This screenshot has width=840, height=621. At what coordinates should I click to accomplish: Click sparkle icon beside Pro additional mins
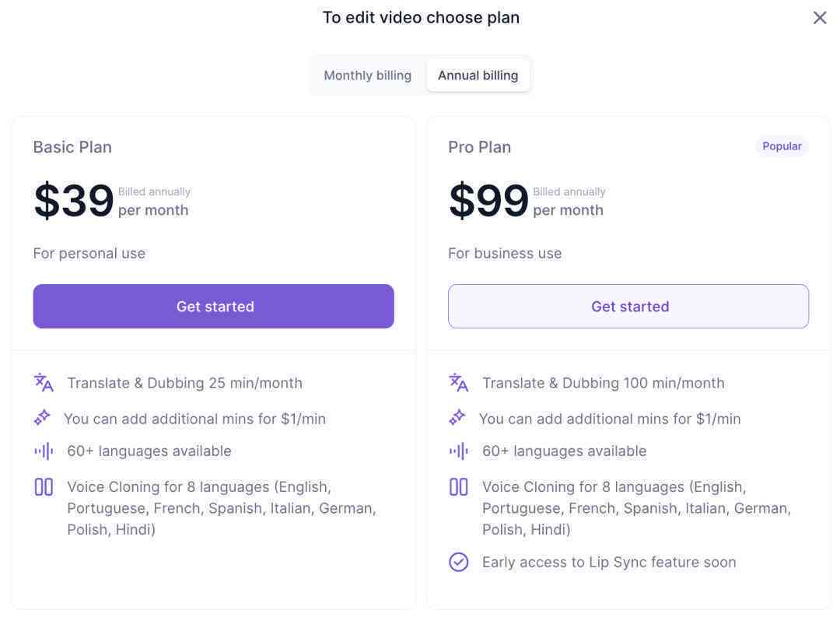click(457, 417)
